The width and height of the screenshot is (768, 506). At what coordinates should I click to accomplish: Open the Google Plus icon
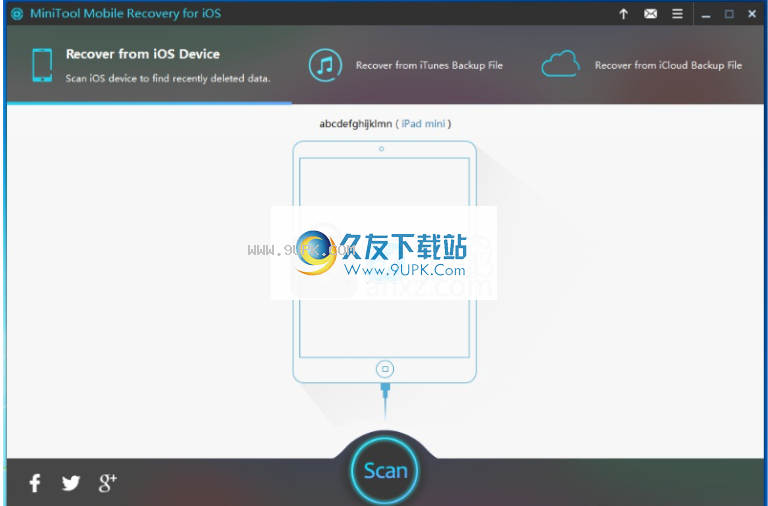point(107,483)
